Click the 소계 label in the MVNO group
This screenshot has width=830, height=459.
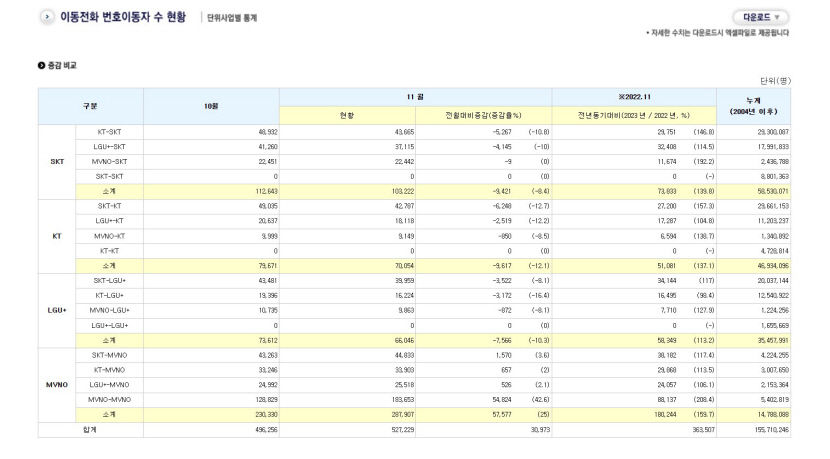pos(110,415)
